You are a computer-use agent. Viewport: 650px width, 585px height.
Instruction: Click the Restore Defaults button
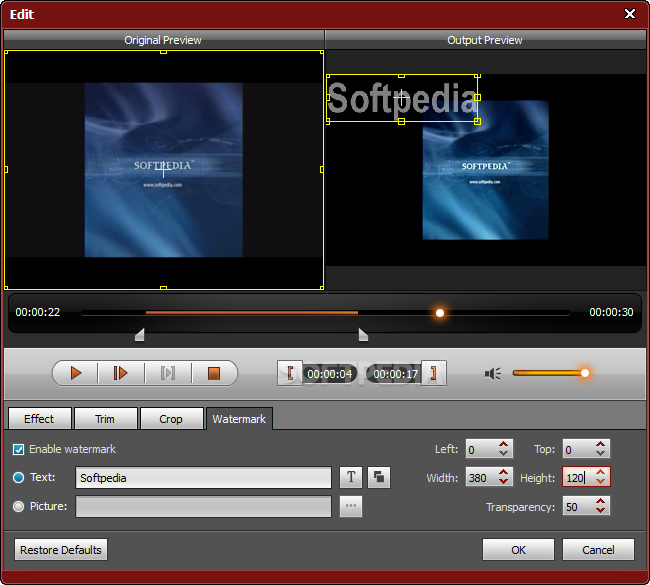tap(61, 550)
